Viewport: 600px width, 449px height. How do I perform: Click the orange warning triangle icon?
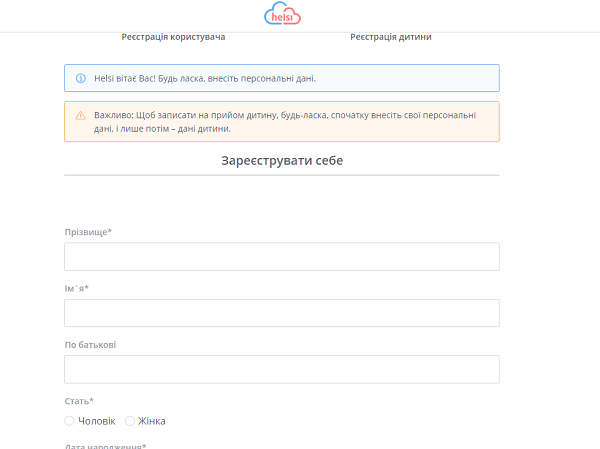point(81,115)
